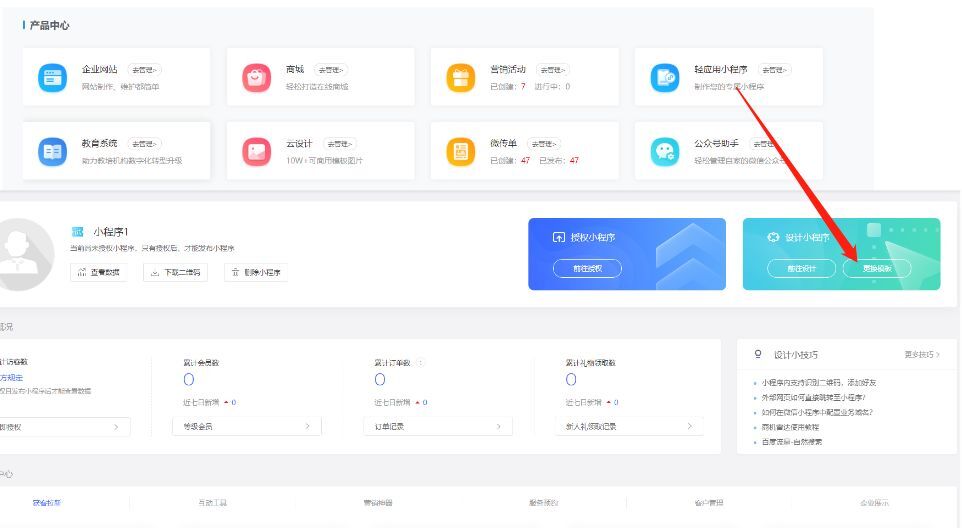Click the upload icon in 授权小程序 card
Image resolution: width=962 pixels, height=528 pixels.
(x=558, y=237)
